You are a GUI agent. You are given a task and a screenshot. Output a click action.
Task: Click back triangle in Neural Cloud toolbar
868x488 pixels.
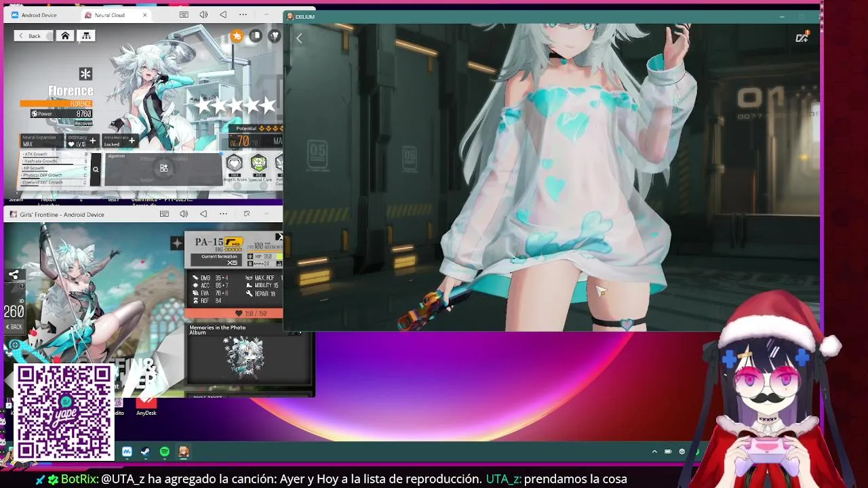click(223, 15)
